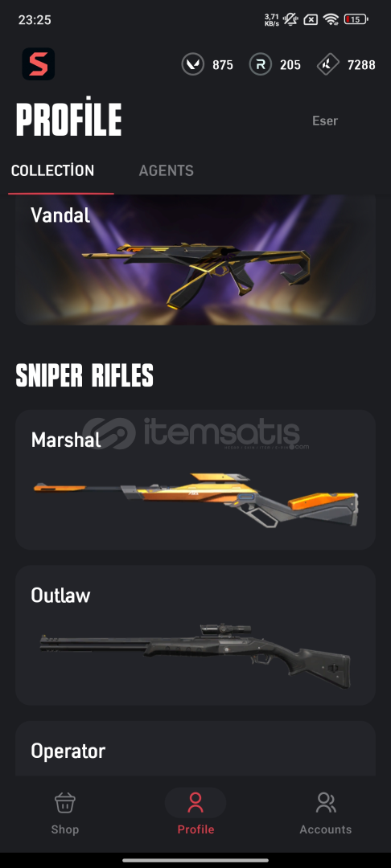Screen dimensions: 391x868
Task: Tap the muted notification bell icon
Action: (x=290, y=19)
